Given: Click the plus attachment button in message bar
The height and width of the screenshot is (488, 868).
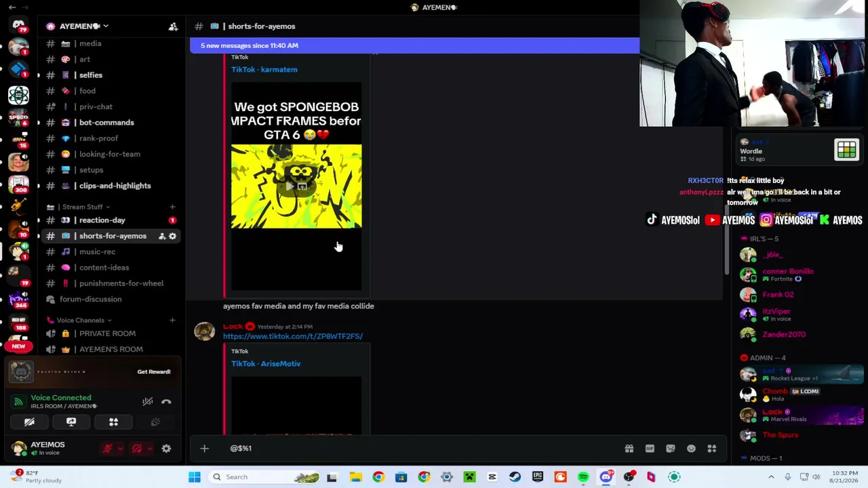Looking at the screenshot, I should (204, 448).
